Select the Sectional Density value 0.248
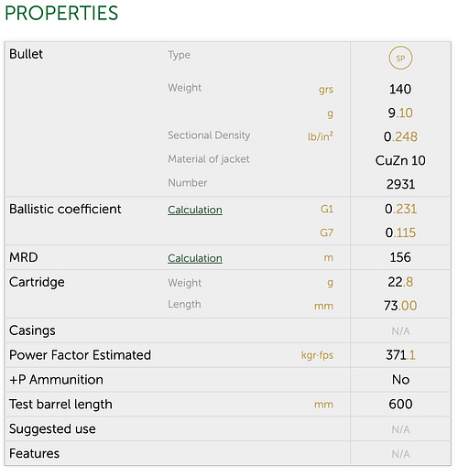This screenshot has width=458, height=476. (400, 136)
